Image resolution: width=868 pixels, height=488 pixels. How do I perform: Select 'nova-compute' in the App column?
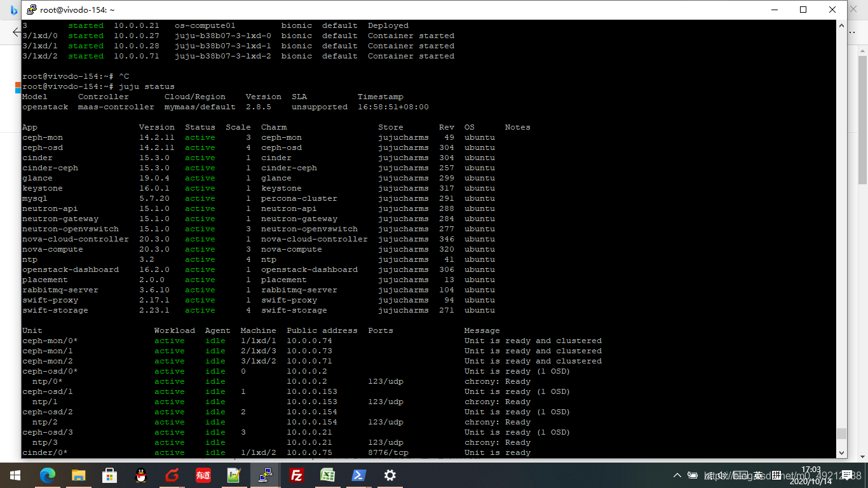(53, 249)
